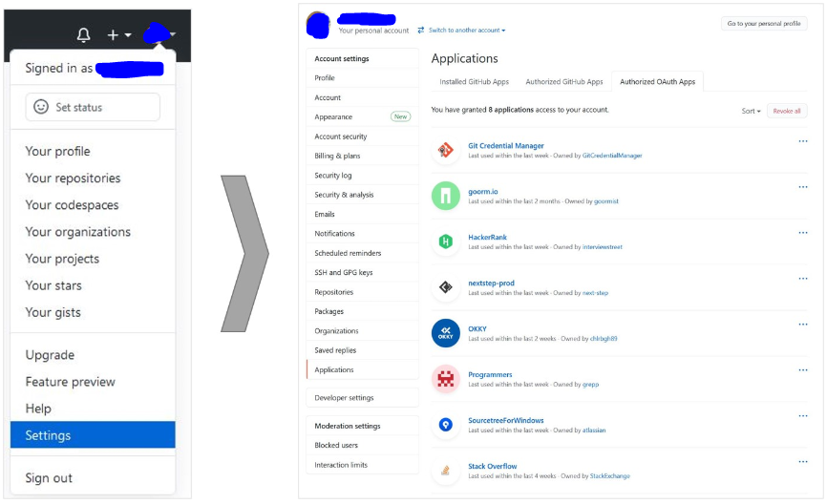This screenshot has width=827, height=504.
Task: Open Saved replies sidebar link
Action: pyautogui.click(x=362, y=350)
